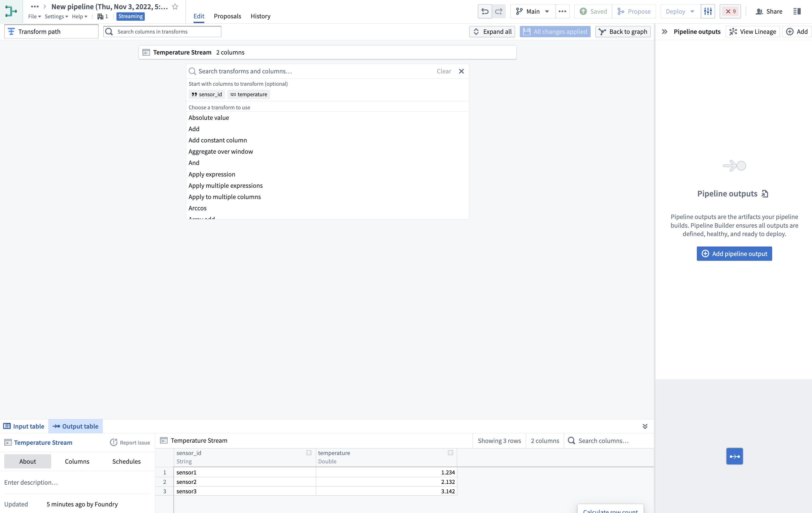Type in the Search columns in transforms field
The image size is (812, 513).
[162, 31]
